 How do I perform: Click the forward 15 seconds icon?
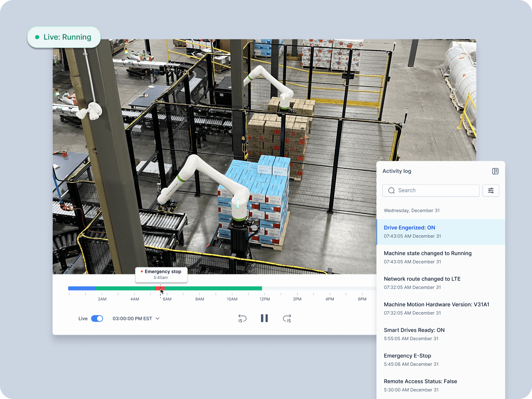coord(287,319)
